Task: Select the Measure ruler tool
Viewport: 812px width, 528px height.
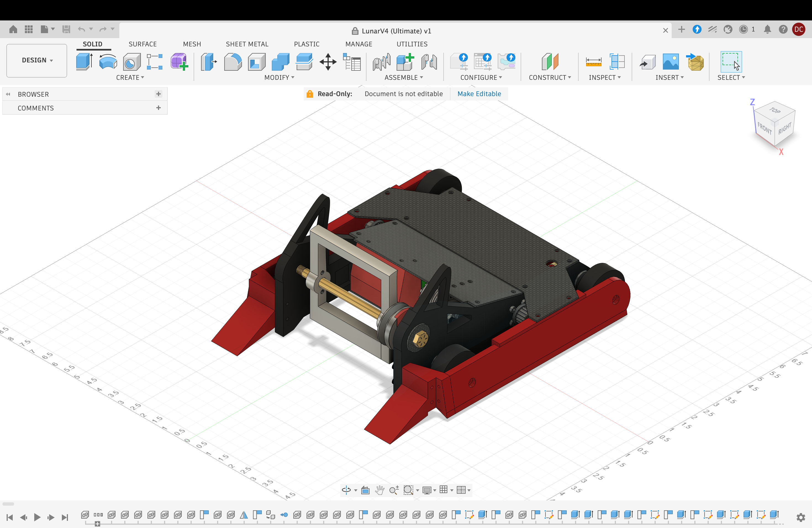Action: [x=594, y=62]
